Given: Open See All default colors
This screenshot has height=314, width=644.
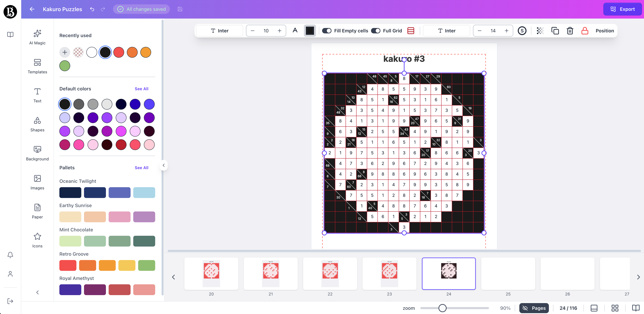Looking at the screenshot, I should coord(142,89).
